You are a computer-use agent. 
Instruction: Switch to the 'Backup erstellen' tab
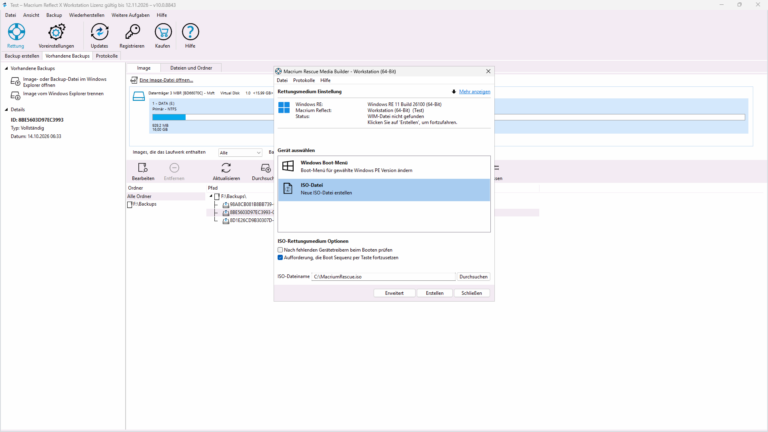click(x=22, y=56)
